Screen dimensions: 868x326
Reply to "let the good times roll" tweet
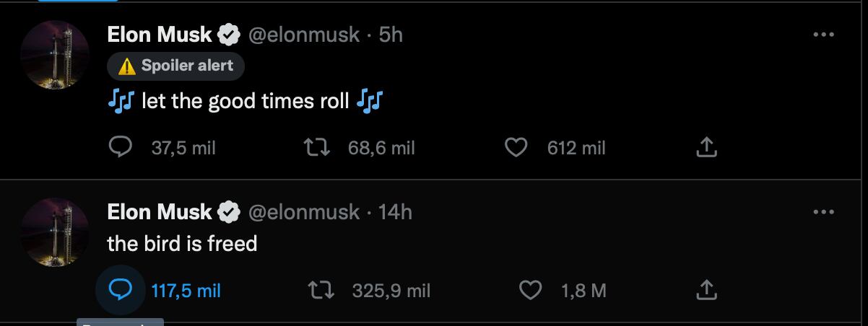[118, 148]
